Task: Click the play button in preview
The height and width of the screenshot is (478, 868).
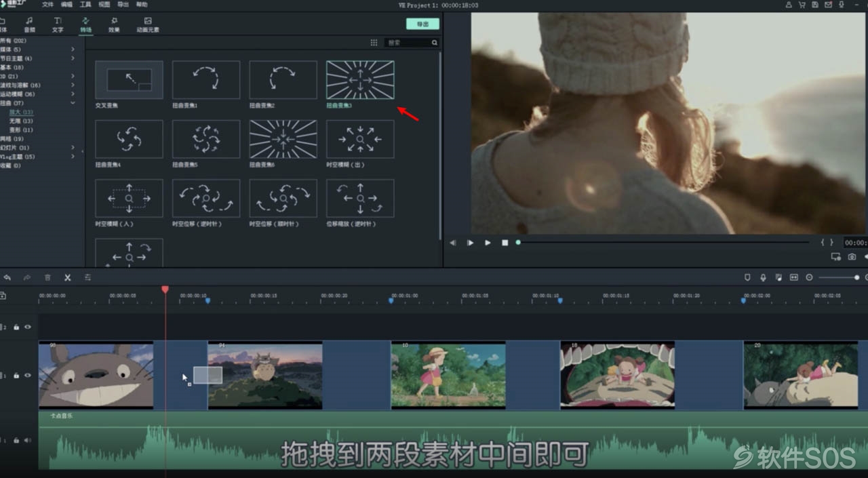Action: click(488, 243)
